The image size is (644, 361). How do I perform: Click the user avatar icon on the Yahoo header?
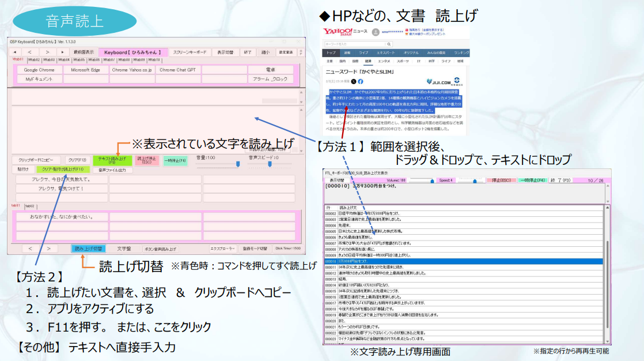click(376, 32)
